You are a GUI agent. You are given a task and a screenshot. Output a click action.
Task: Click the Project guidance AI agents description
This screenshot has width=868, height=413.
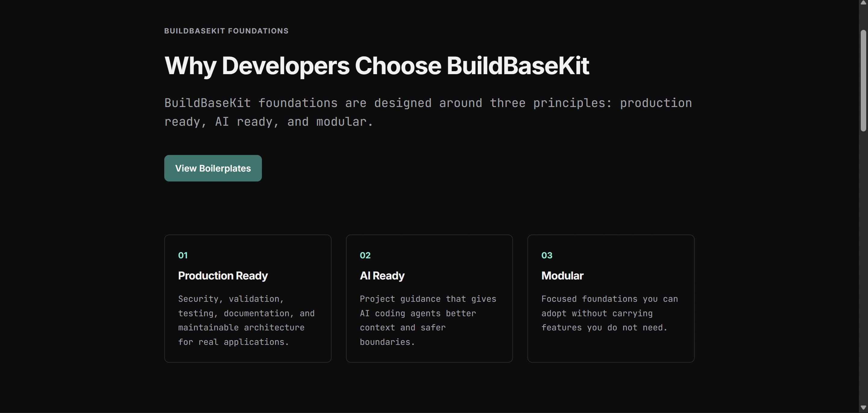click(428, 320)
